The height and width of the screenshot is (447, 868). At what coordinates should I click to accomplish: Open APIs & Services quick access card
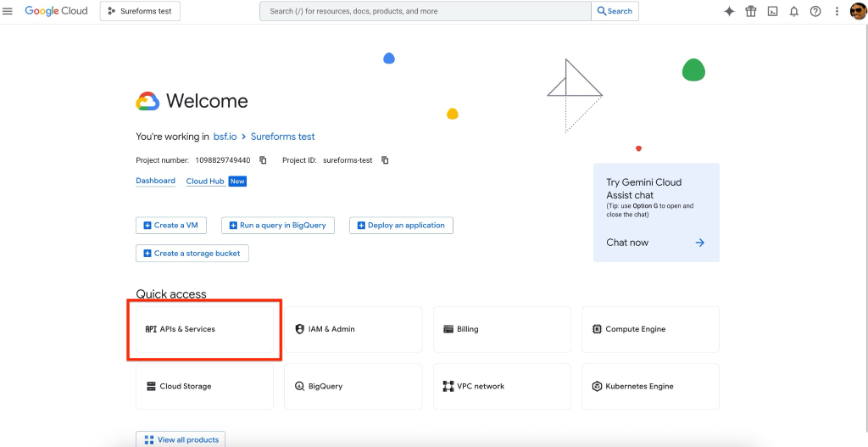205,329
